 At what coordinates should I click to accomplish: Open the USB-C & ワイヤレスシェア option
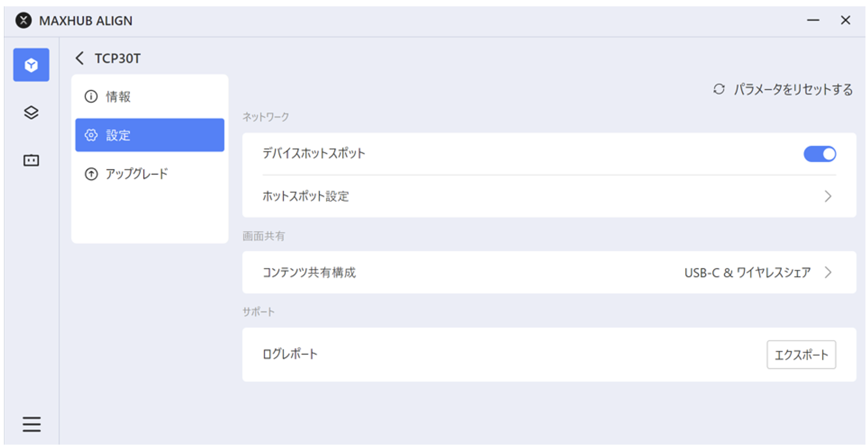[x=747, y=273]
